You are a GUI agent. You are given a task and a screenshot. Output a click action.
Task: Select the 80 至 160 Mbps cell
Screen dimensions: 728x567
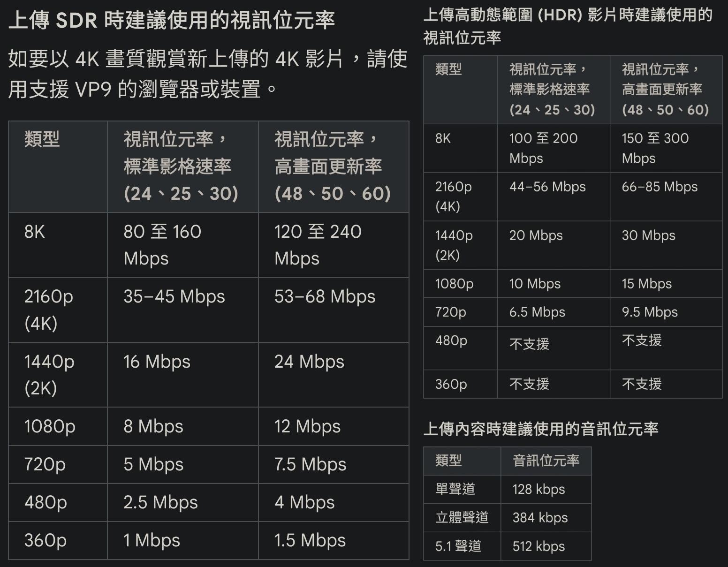(x=162, y=245)
